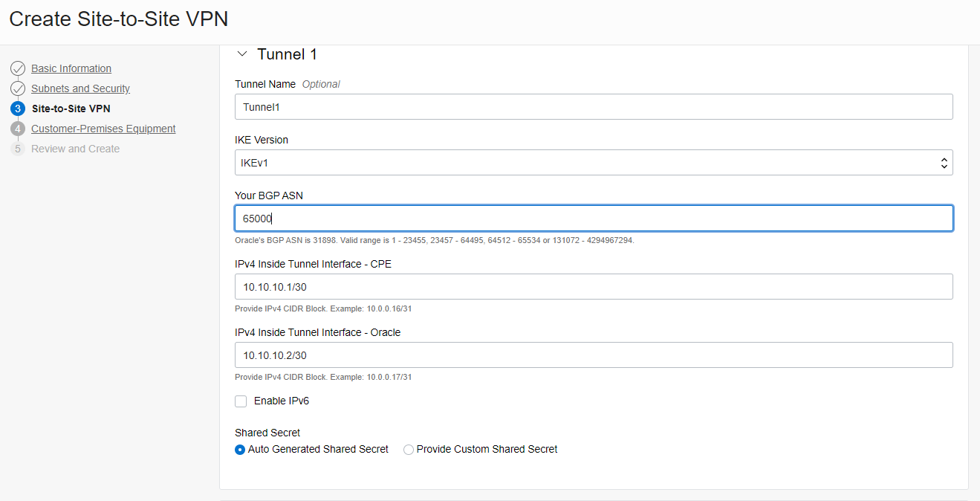Click the Subnets and Security checkmark icon
Viewport: 980px width, 501px height.
tap(19, 88)
